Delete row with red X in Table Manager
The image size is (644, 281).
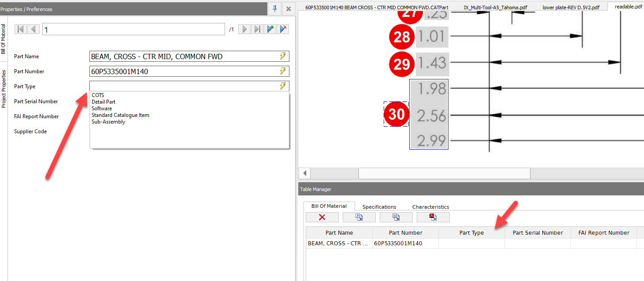coord(322,217)
